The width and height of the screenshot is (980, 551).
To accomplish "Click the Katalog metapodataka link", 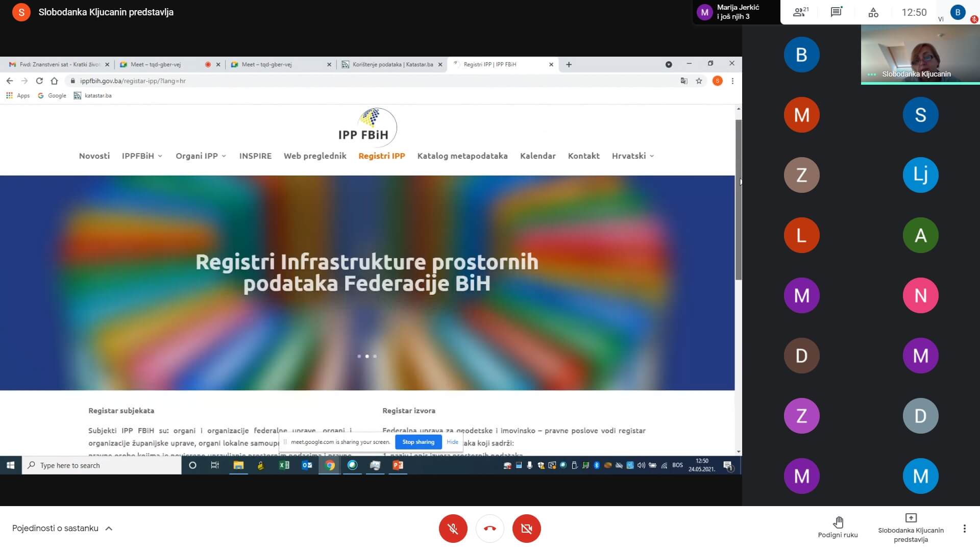I will tap(462, 156).
